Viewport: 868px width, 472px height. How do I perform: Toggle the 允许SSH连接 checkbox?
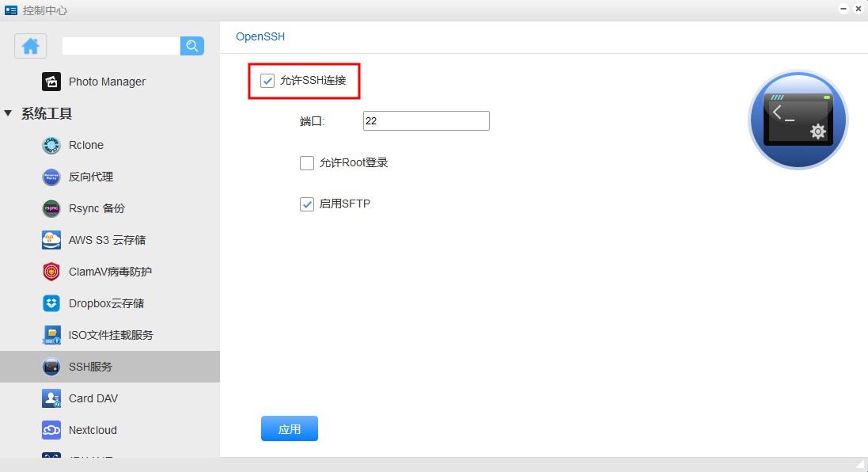pyautogui.click(x=267, y=81)
